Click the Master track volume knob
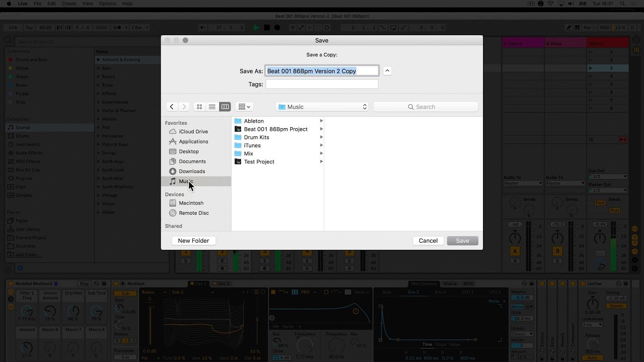Viewport: 644px width, 362px height. 600,237
